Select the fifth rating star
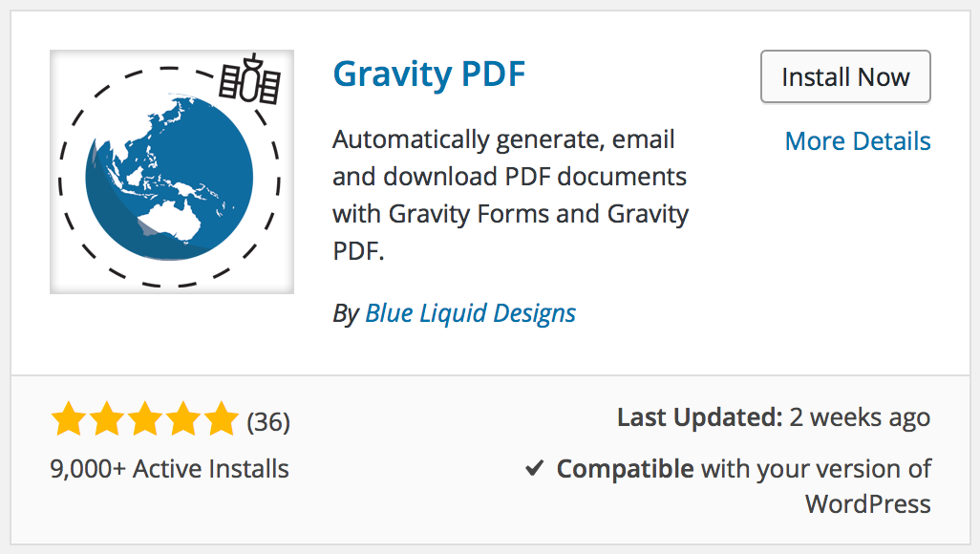980x554 pixels. [222, 418]
